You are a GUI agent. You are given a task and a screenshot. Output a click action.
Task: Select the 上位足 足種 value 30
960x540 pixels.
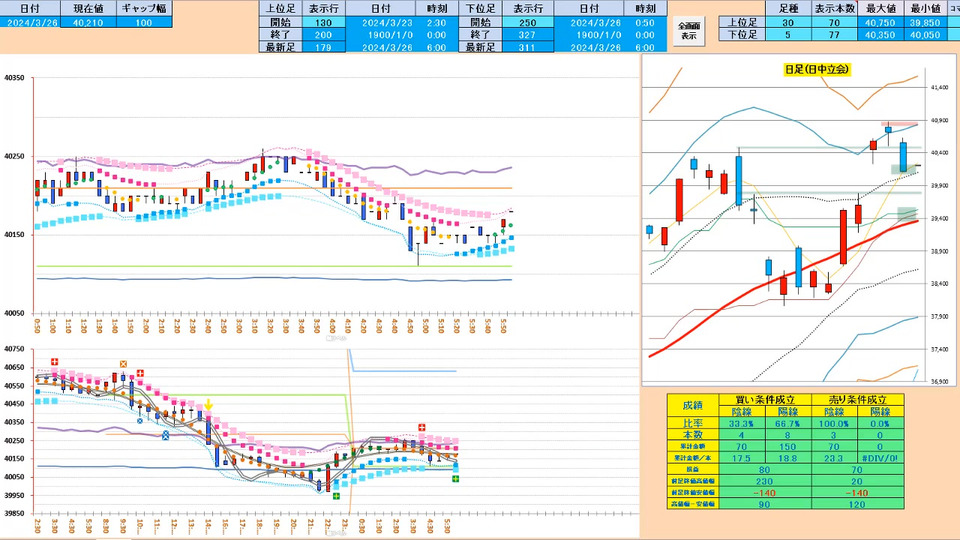pos(788,23)
